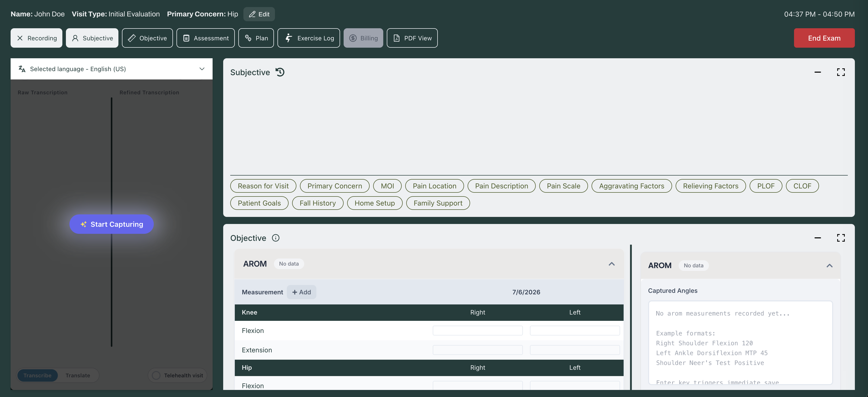Expand Objective panel to fullscreen
The height and width of the screenshot is (397, 868).
pyautogui.click(x=841, y=238)
